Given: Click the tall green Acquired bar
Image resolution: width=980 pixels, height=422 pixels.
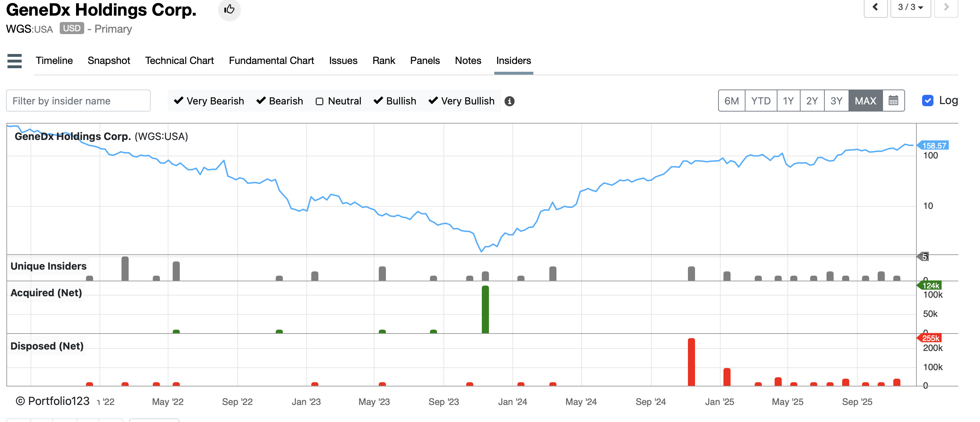Looking at the screenshot, I should pyautogui.click(x=485, y=309).
